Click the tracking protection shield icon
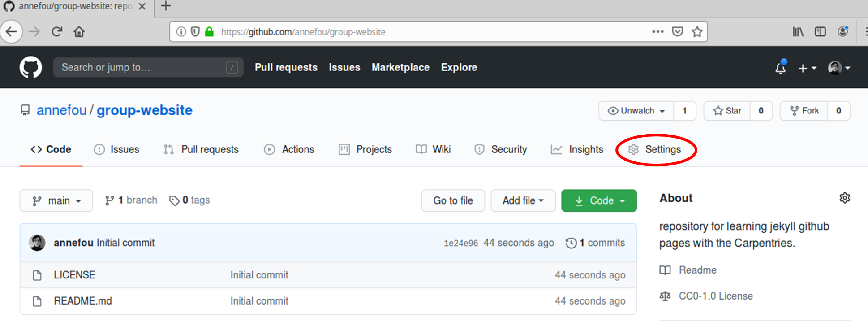 click(x=195, y=32)
